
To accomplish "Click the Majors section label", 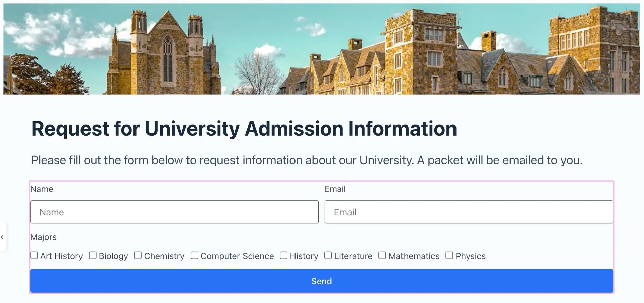I will 43,237.
